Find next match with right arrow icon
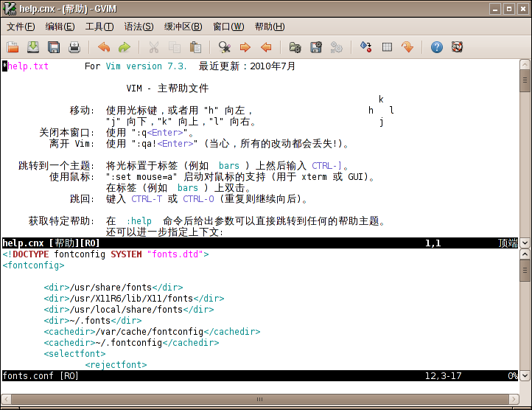532x410 pixels. pyautogui.click(x=245, y=47)
